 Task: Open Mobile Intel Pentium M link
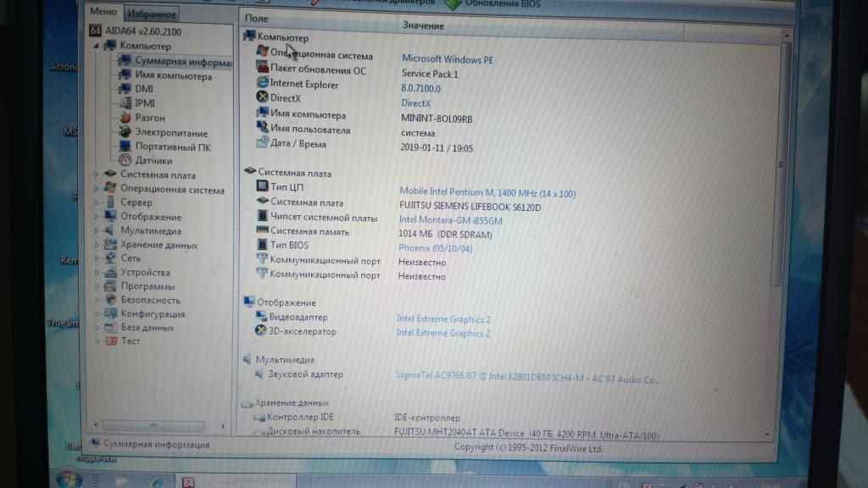point(487,192)
